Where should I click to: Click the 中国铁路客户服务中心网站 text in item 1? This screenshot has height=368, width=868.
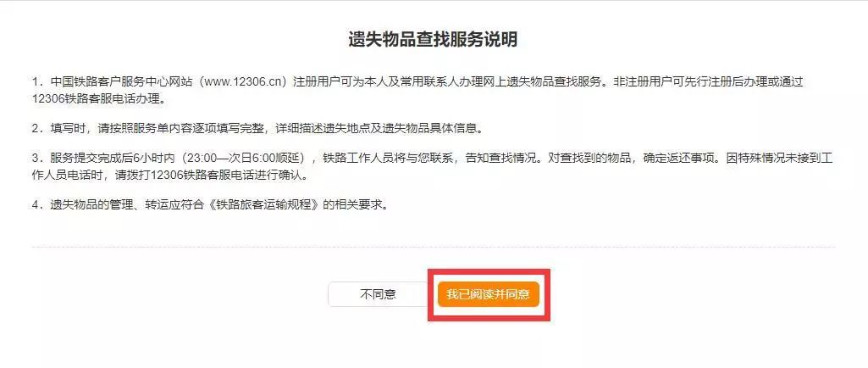[121, 82]
